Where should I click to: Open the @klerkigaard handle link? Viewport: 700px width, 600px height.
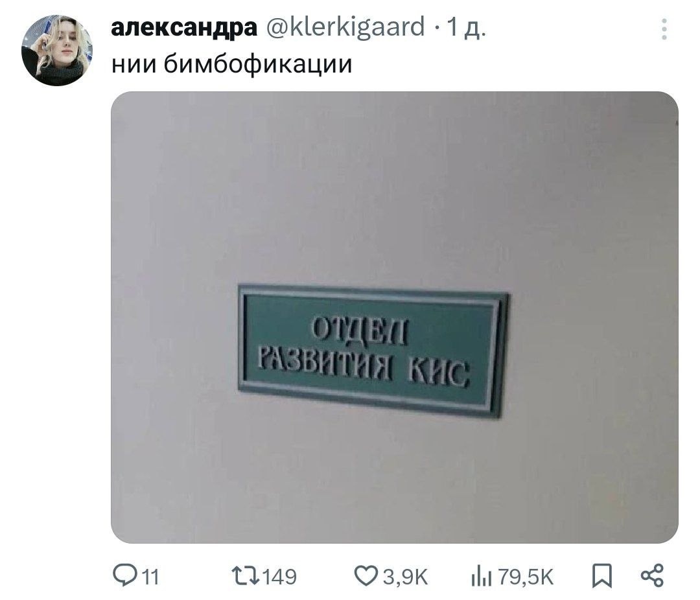pos(345,27)
